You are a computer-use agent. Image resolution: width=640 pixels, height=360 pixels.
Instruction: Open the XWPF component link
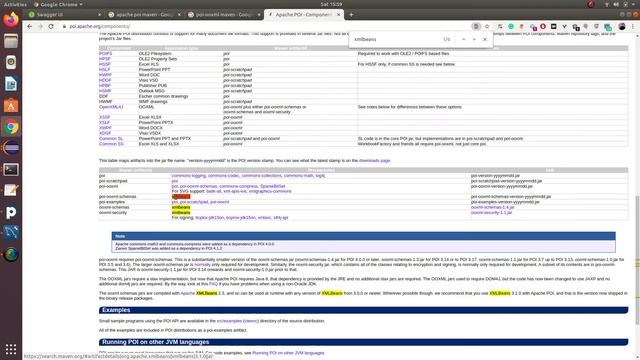pyautogui.click(x=105, y=128)
